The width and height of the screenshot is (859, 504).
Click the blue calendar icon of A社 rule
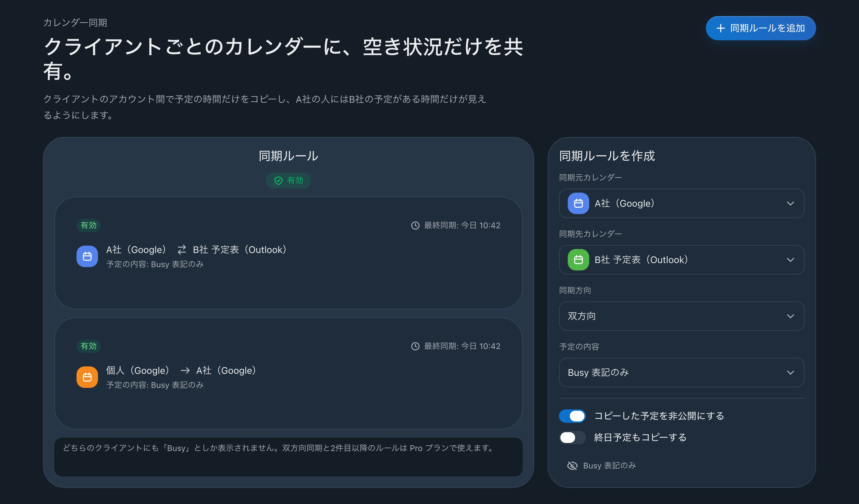click(87, 256)
